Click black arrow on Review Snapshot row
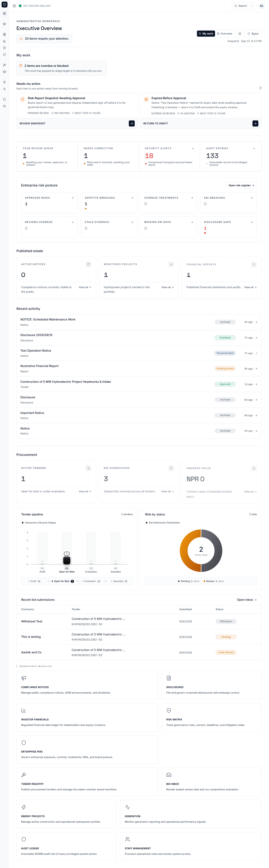Viewport: 269px width, 868px height. click(132, 124)
